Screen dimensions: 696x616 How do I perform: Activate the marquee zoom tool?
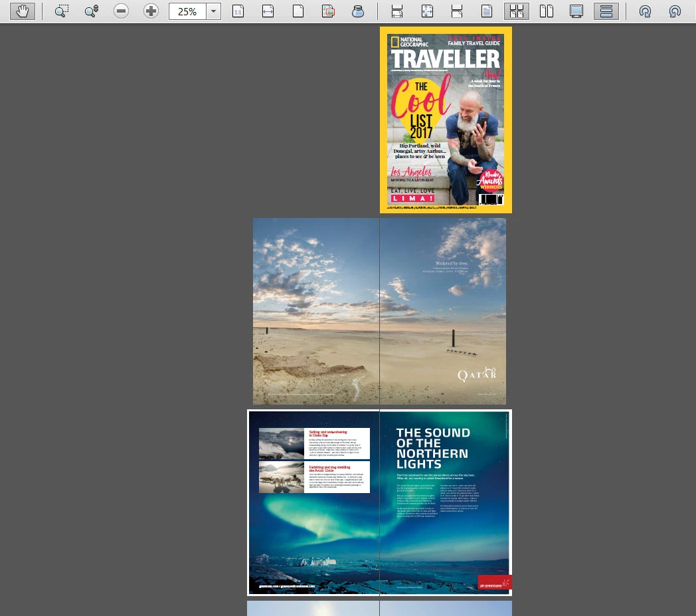pyautogui.click(x=62, y=11)
